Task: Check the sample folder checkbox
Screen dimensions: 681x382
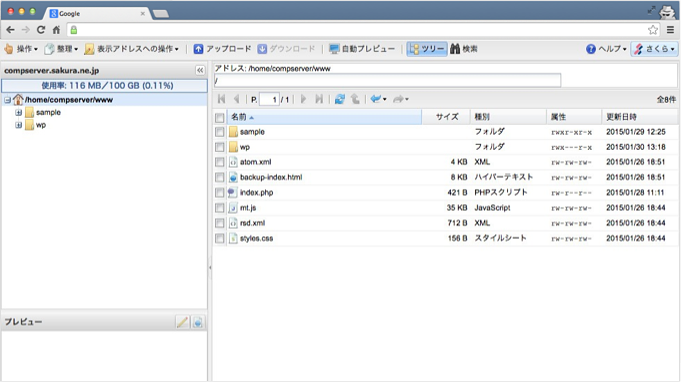Action: 220,132
